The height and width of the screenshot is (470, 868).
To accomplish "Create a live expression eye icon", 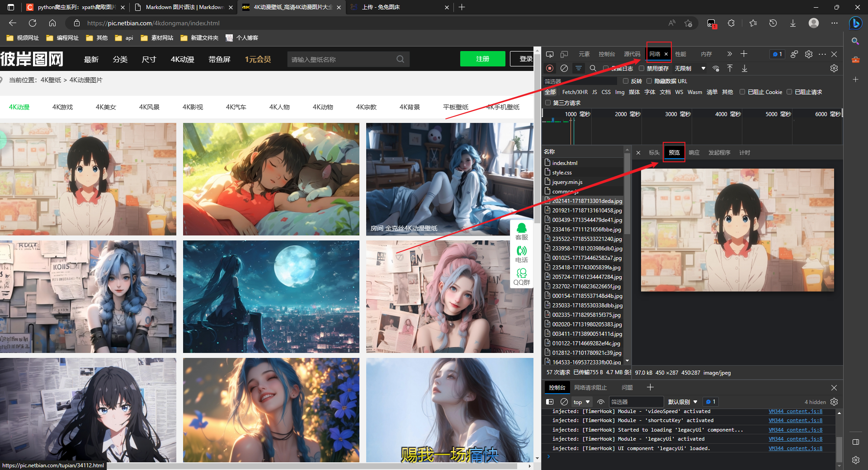I will [601, 402].
